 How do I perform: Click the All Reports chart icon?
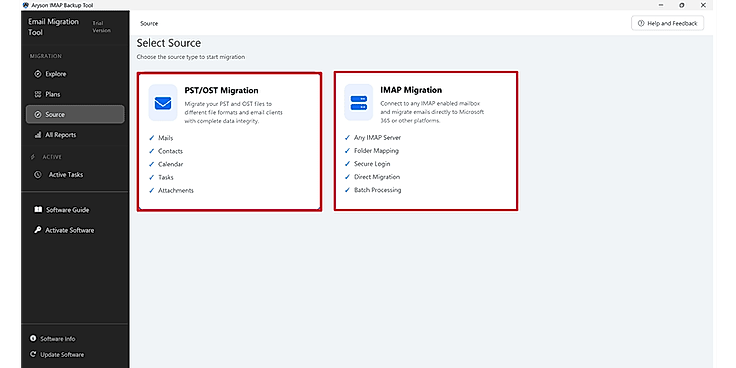pos(38,135)
